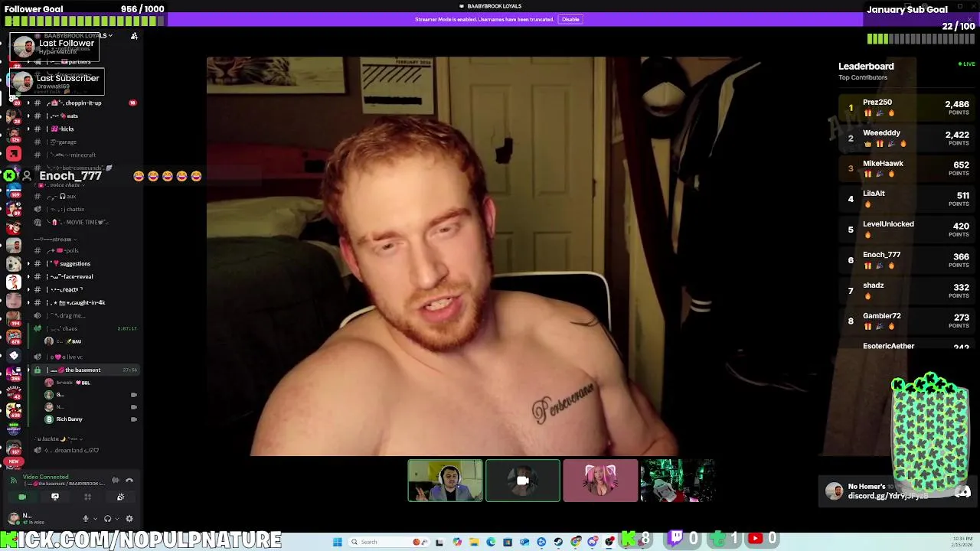Open headphone output options arrow
Screen dimensions: 980x551
[x=117, y=518]
